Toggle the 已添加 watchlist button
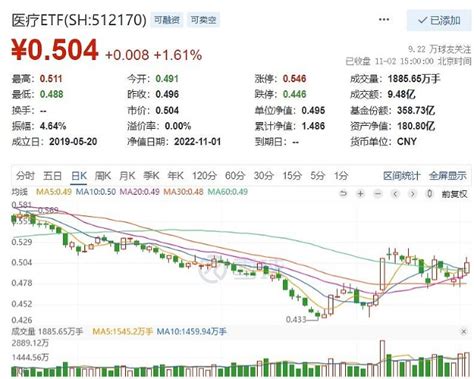This screenshot has height=379, width=474. click(439, 20)
